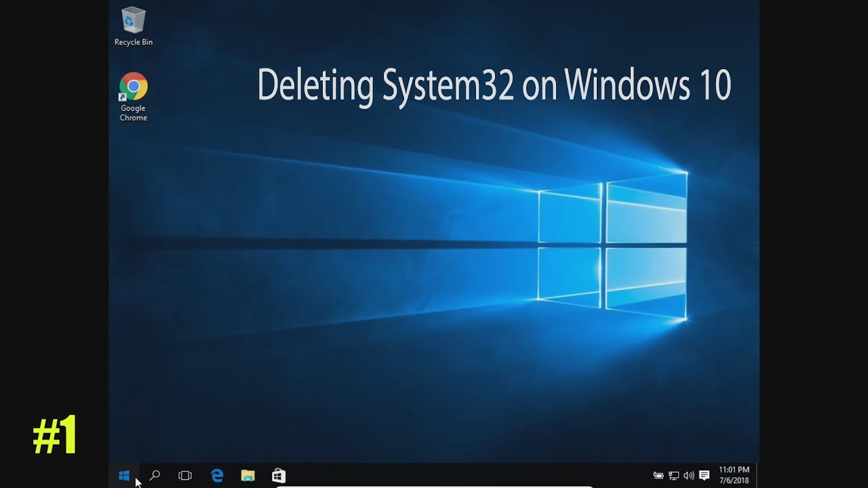The image size is (868, 488).
Task: Open Task View on the taskbar
Action: [185, 476]
